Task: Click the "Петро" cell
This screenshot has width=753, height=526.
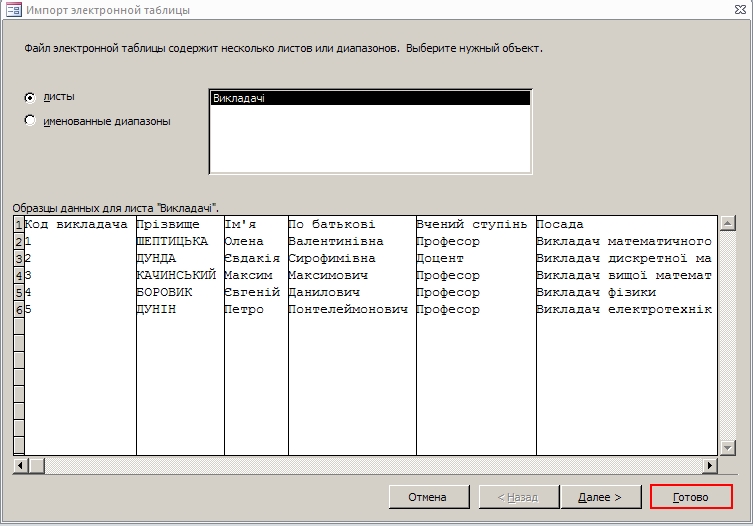Action: 256,309
